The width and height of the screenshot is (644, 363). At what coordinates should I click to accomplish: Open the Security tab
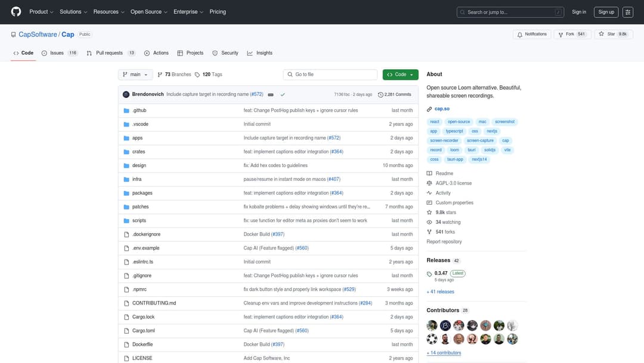point(225,53)
